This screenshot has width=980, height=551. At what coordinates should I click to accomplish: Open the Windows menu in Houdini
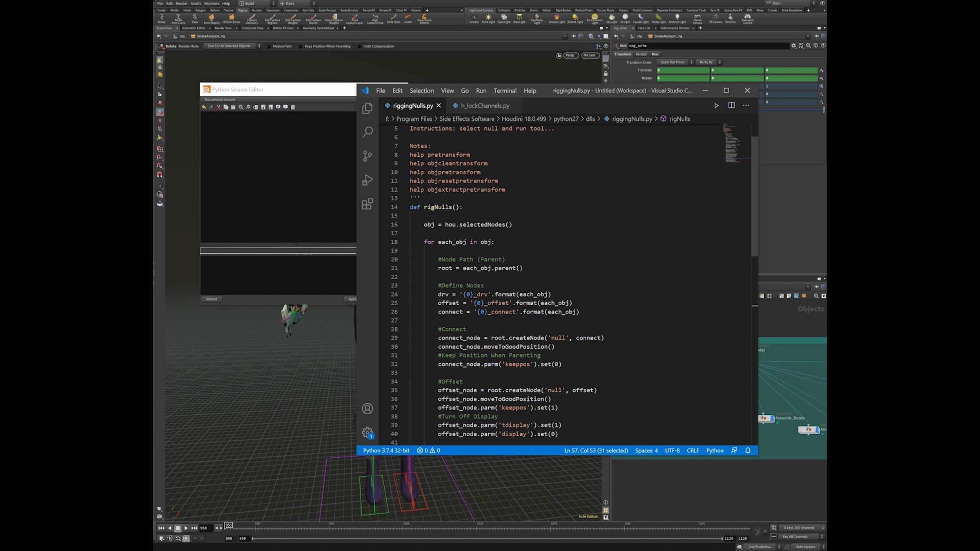212,3
